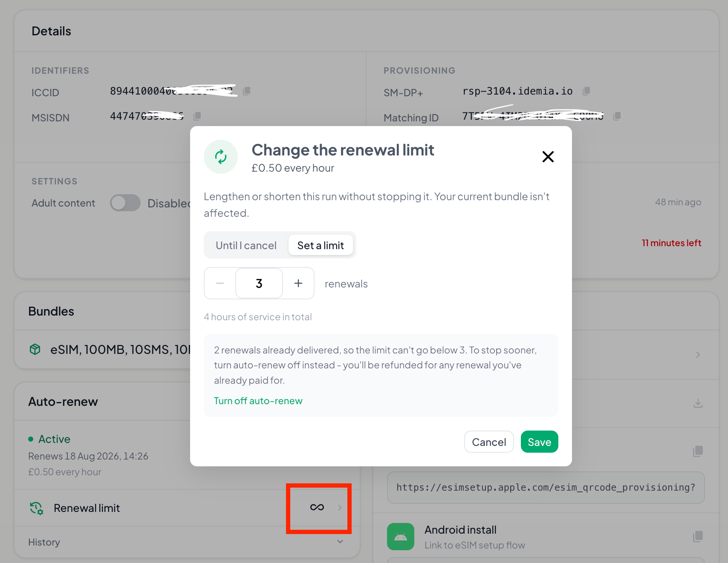
Task: Select the Until I cancel option
Action: coord(246,245)
